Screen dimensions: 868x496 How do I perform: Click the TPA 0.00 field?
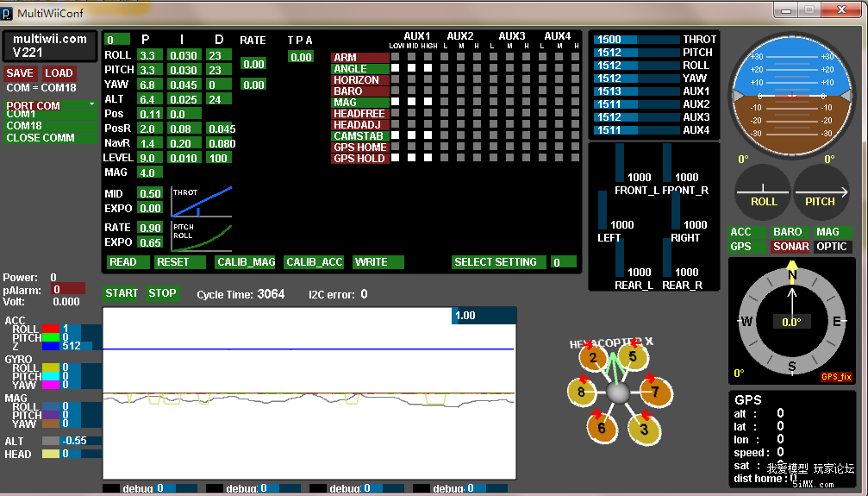coord(301,57)
